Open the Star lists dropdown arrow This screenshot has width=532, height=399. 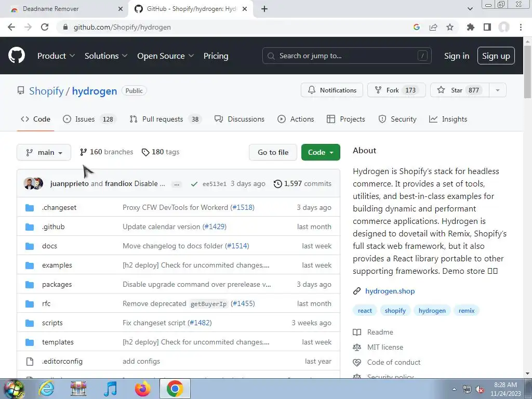(x=498, y=90)
